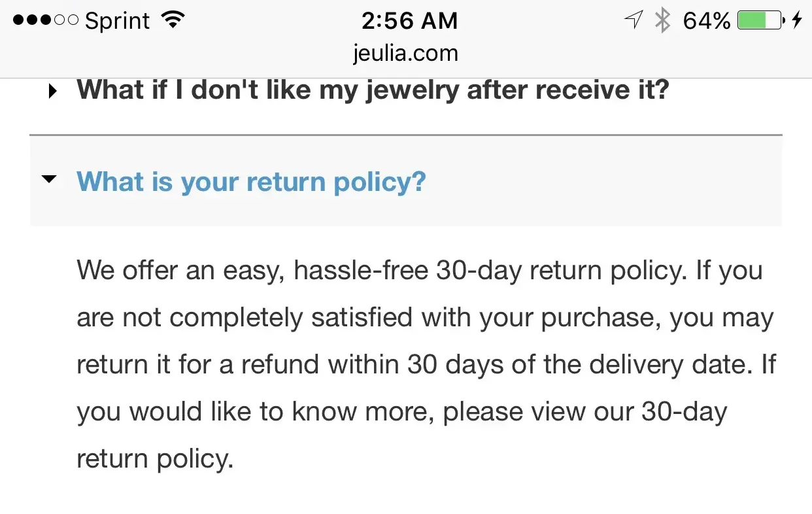Image resolution: width=812 pixels, height=514 pixels.
Task: Expand arrow beside the don't like jewelry question
Action: pyautogui.click(x=53, y=91)
